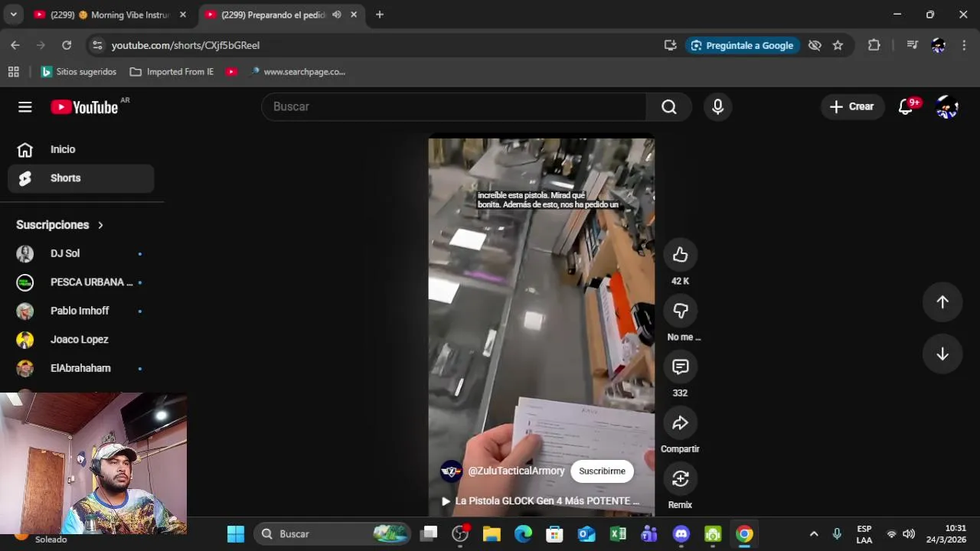Open the Joaco Lopez subscription
Screen dimensions: 980x551
point(81,340)
